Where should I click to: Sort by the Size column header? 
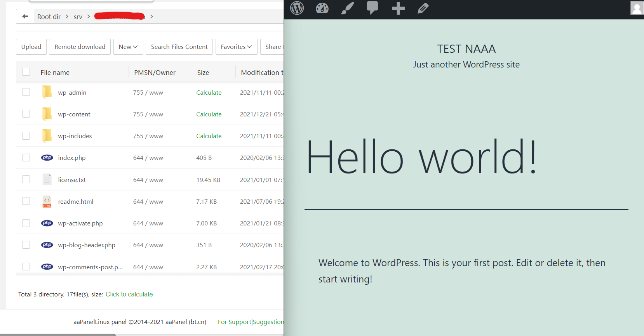click(203, 73)
